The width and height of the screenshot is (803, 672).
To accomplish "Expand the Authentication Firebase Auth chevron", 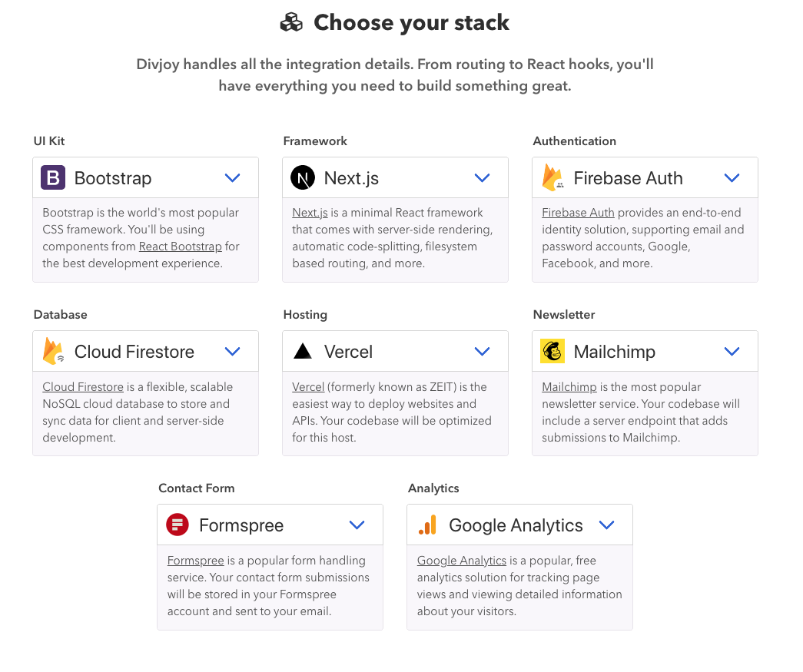I will click(x=732, y=177).
